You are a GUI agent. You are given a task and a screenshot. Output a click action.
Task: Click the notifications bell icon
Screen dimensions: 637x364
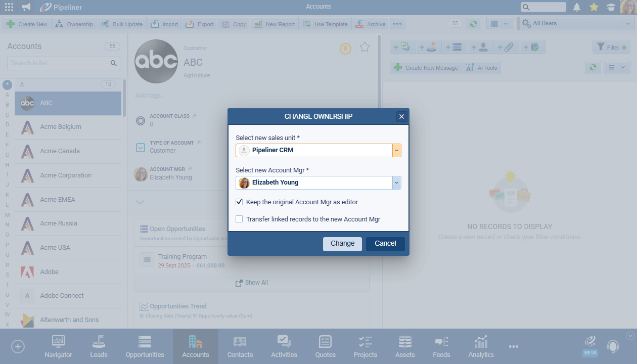(577, 7)
